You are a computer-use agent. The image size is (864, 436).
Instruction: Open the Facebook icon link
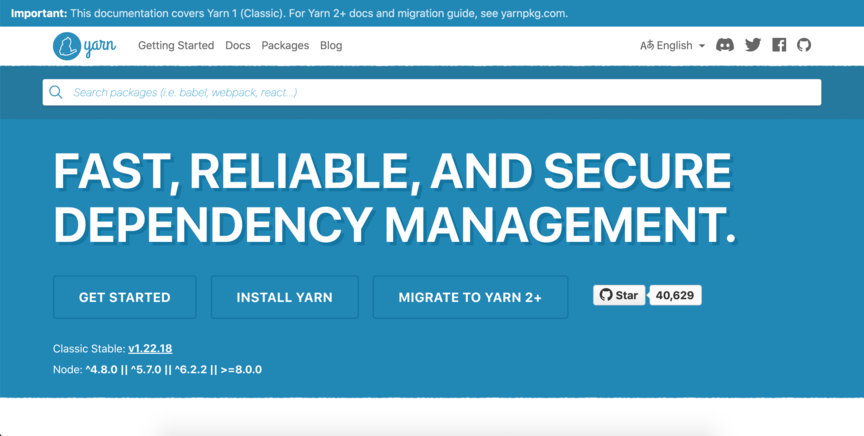pyautogui.click(x=779, y=45)
